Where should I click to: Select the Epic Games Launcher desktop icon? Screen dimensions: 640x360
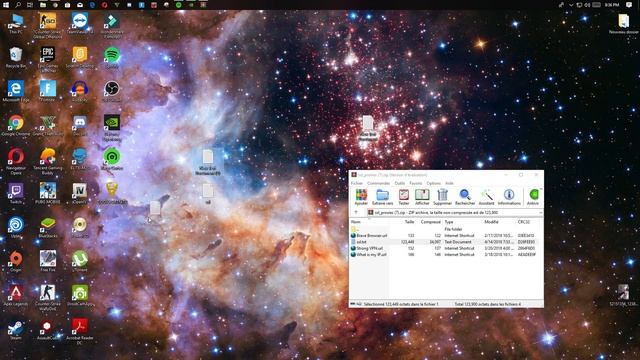click(48, 60)
